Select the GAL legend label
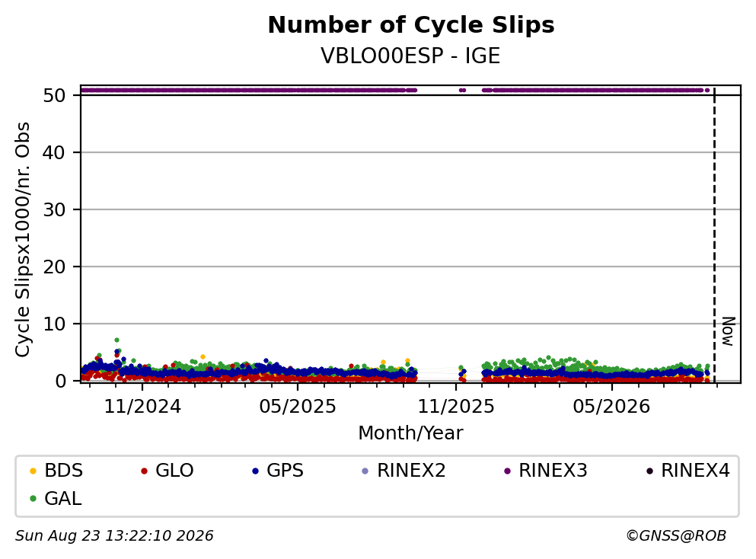The image size is (756, 559). [x=63, y=499]
